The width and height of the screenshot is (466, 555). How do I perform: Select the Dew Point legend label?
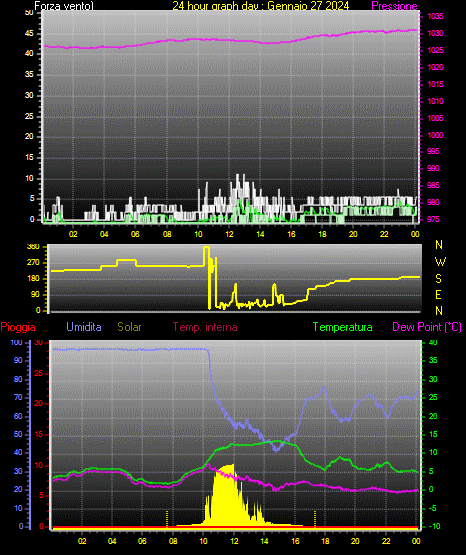[x=427, y=327]
